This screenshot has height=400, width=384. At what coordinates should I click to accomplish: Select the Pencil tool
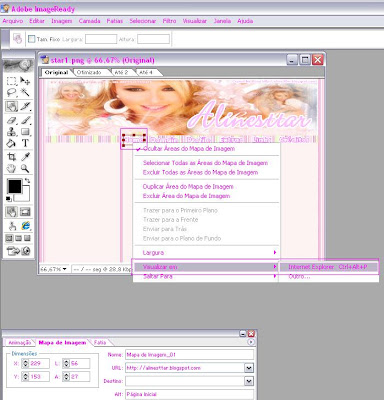[x=25, y=120]
